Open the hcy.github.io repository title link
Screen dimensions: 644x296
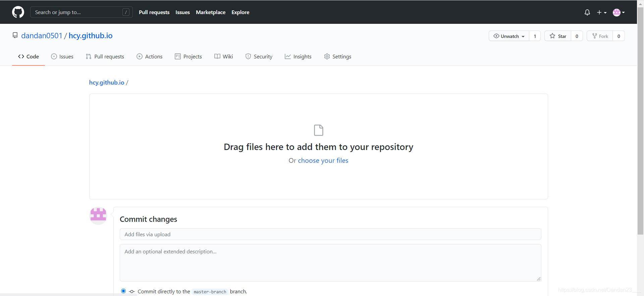(91, 36)
